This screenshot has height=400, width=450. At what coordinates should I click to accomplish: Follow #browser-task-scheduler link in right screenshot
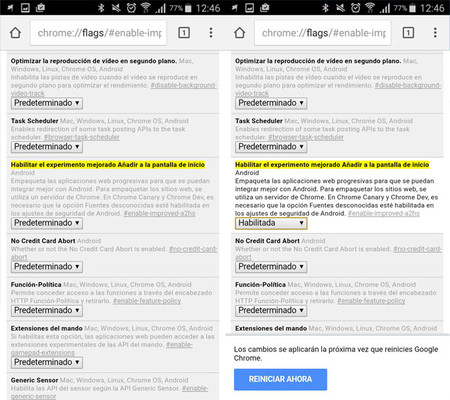point(306,137)
